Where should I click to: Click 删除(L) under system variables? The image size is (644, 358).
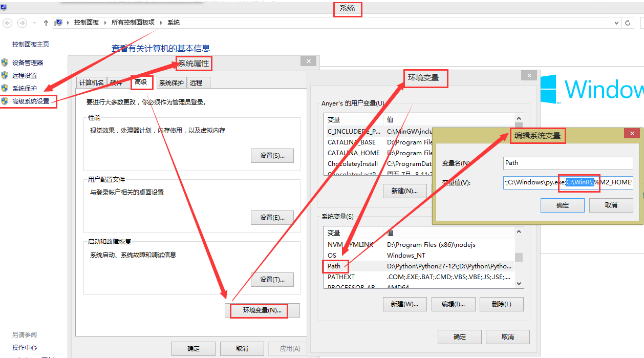(x=502, y=304)
